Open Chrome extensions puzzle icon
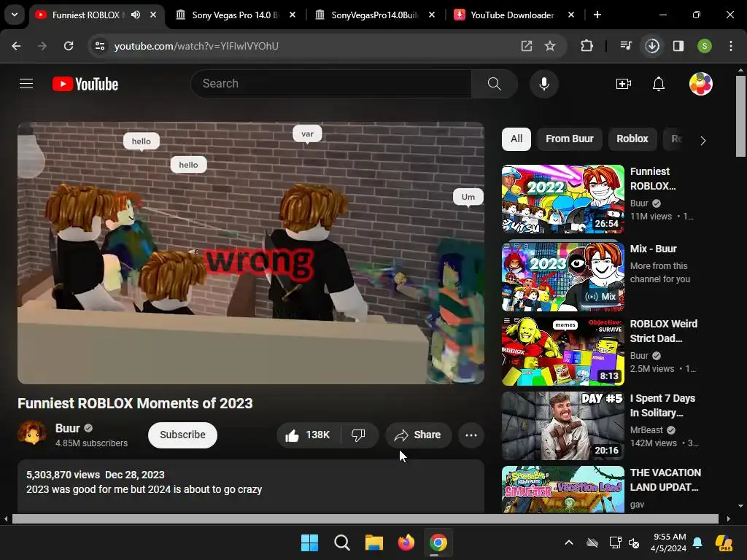 coord(587,46)
